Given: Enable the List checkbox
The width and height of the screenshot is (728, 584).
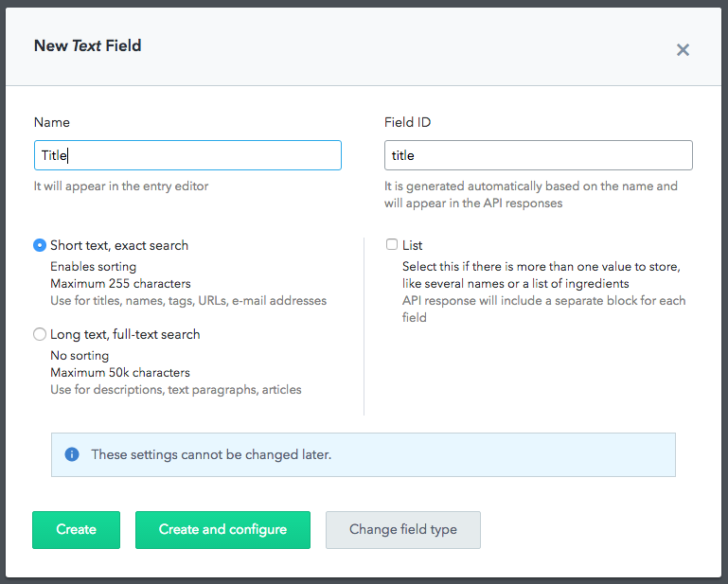Looking at the screenshot, I should [392, 245].
